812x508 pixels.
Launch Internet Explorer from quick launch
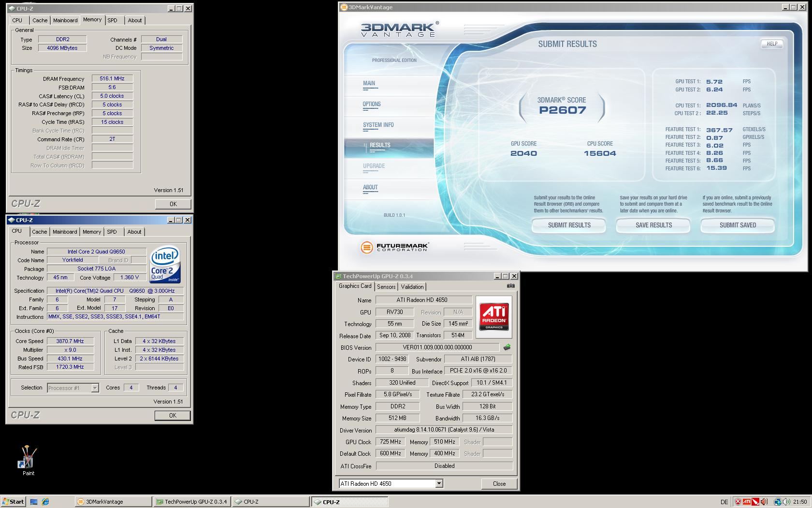click(45, 502)
